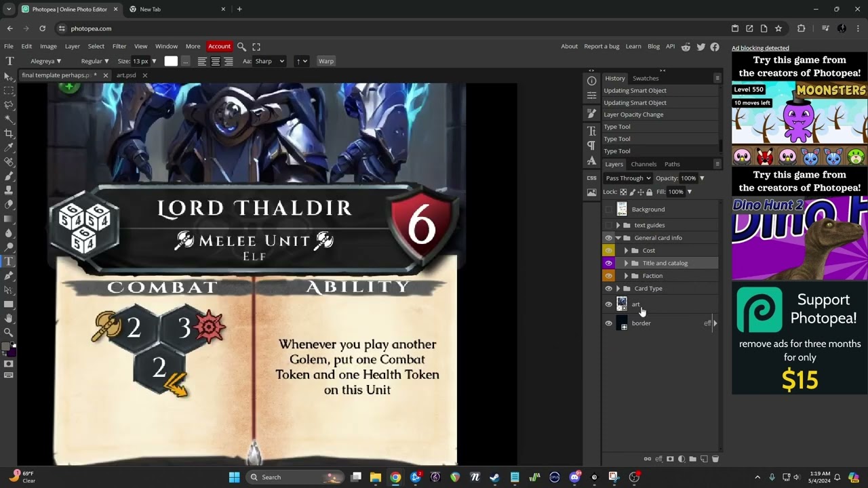Select the Move tool
The width and height of the screenshot is (868, 488).
[9, 76]
